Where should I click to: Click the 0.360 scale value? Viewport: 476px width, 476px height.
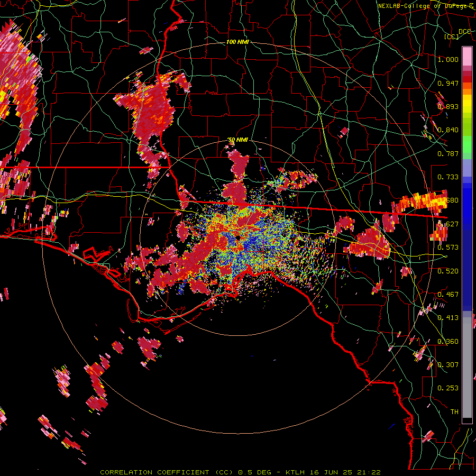click(x=448, y=342)
